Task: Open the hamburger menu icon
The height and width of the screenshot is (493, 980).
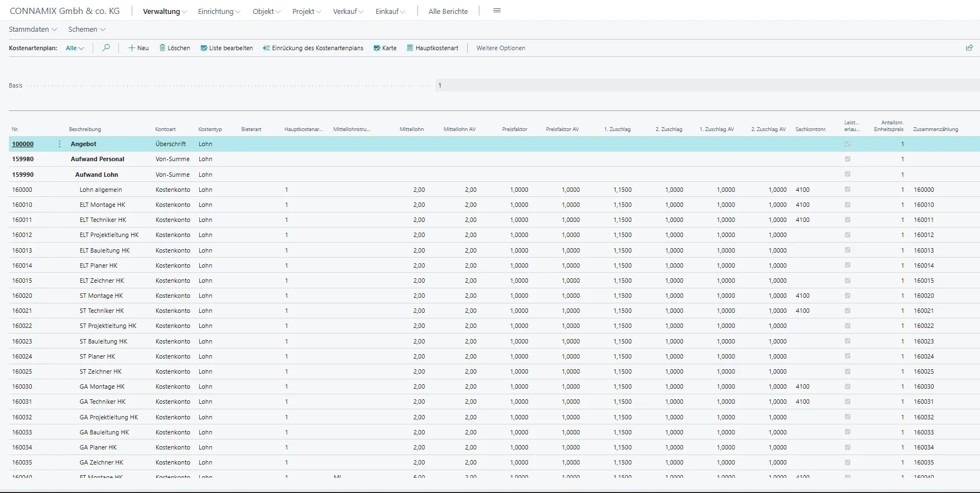Action: [497, 11]
